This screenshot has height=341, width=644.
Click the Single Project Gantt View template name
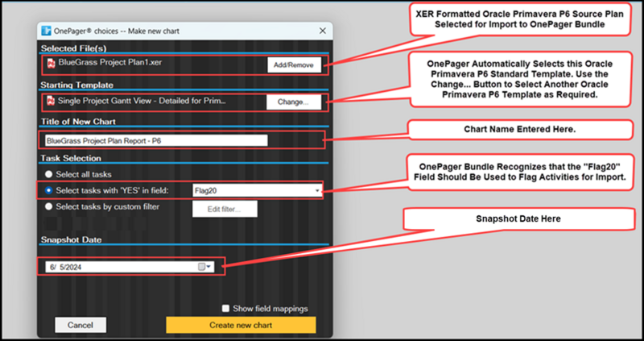[x=142, y=101]
